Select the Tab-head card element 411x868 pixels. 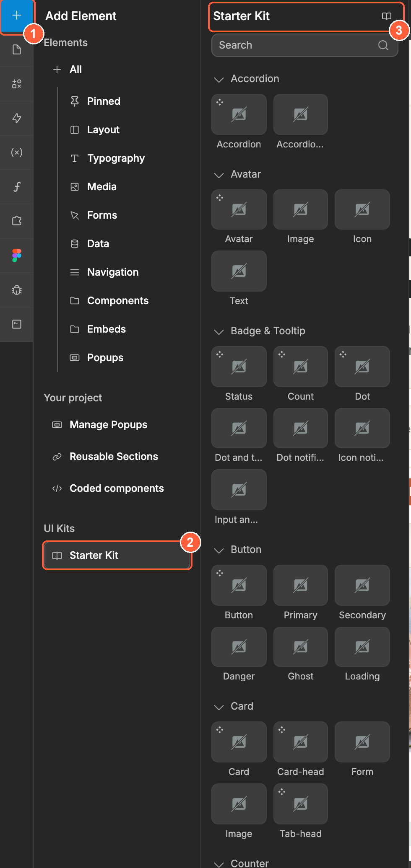301,803
